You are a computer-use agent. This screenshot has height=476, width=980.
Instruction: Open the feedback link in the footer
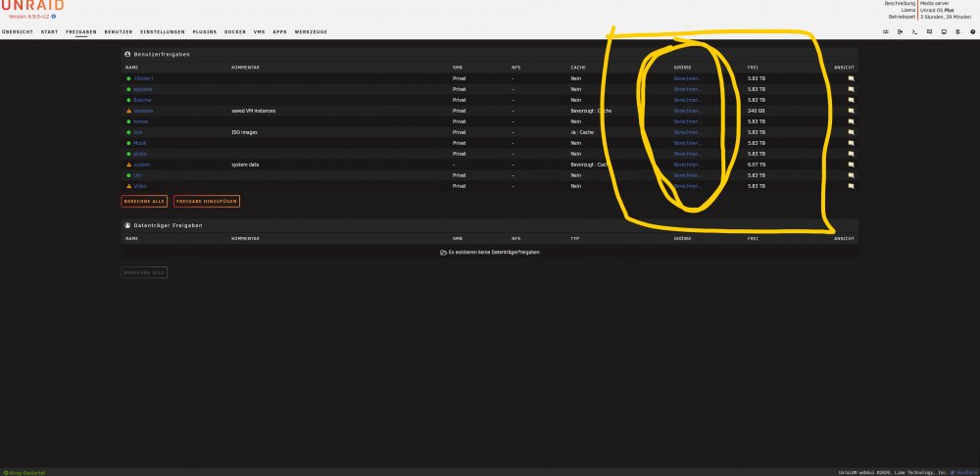click(x=965, y=473)
